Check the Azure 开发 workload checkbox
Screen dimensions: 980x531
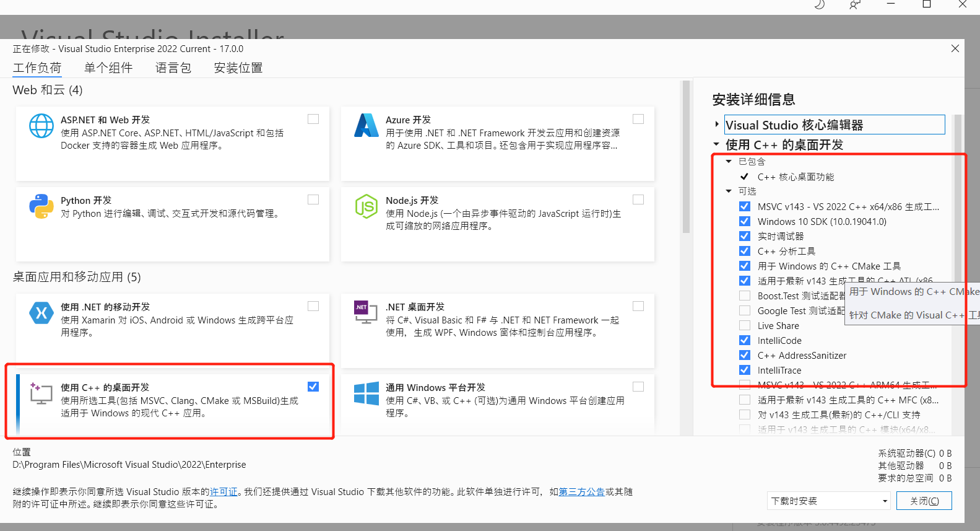click(x=638, y=119)
